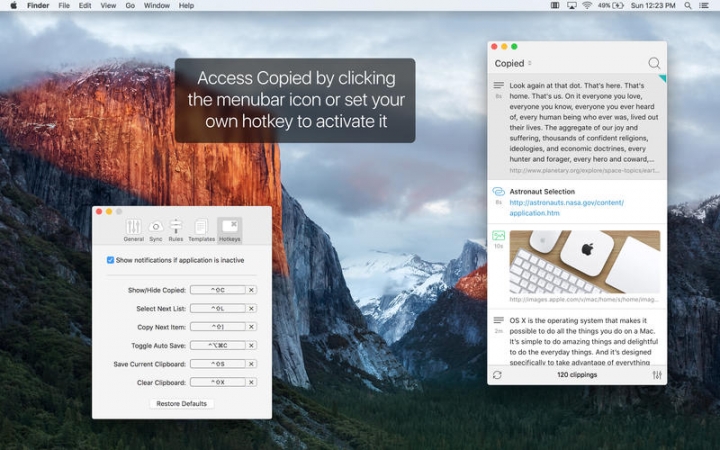Open the View menu
This screenshot has width=720, height=450.
point(108,6)
